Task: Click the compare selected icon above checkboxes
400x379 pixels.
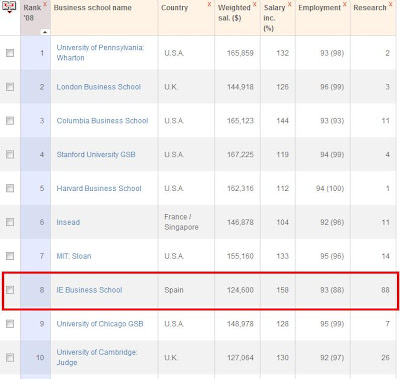Action: (9, 7)
